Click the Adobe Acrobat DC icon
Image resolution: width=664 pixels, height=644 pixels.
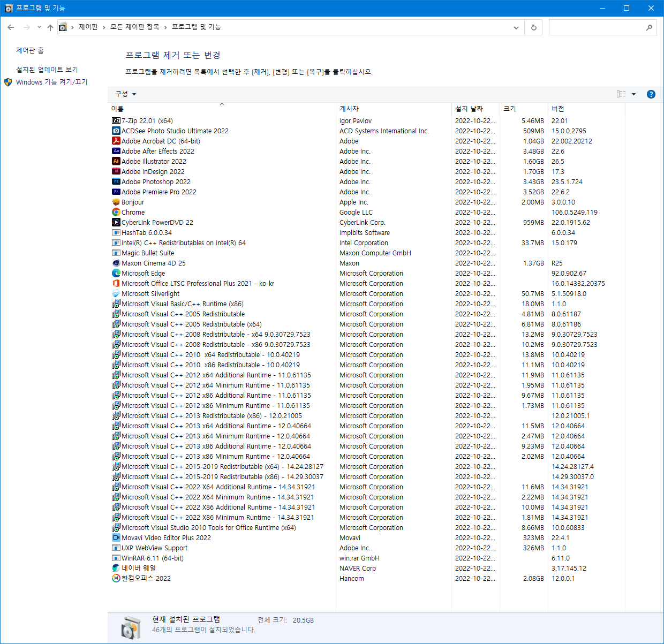[116, 141]
